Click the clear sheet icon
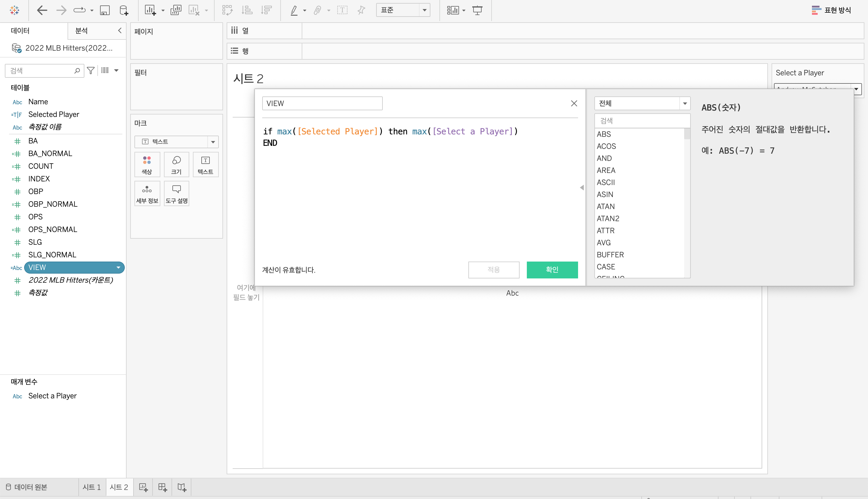The height and width of the screenshot is (499, 868). [194, 10]
